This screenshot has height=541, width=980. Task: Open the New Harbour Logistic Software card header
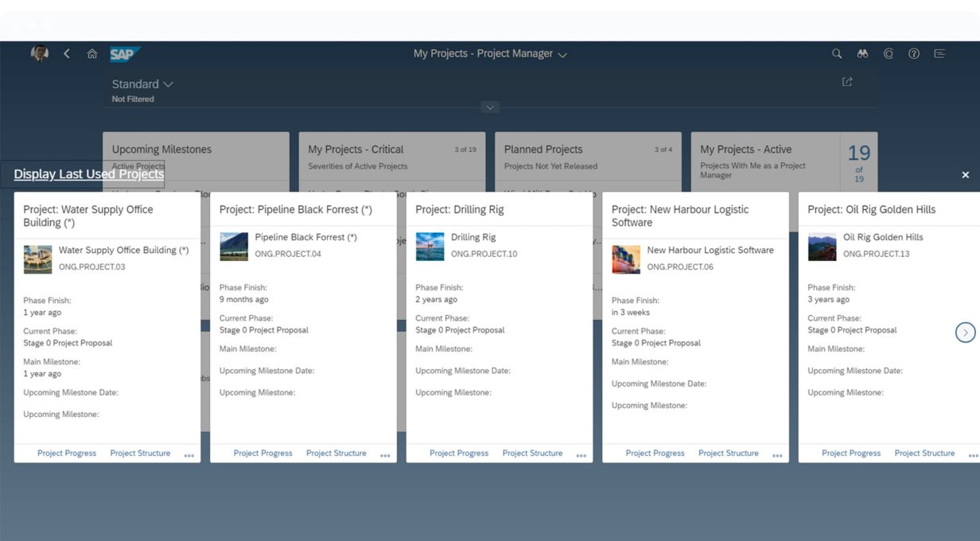[679, 216]
